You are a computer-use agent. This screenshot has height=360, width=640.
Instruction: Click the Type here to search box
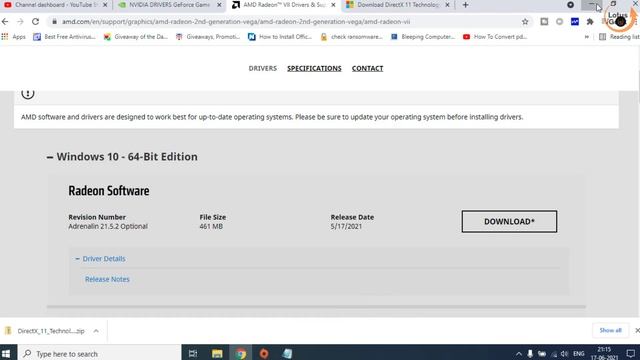click(x=99, y=353)
